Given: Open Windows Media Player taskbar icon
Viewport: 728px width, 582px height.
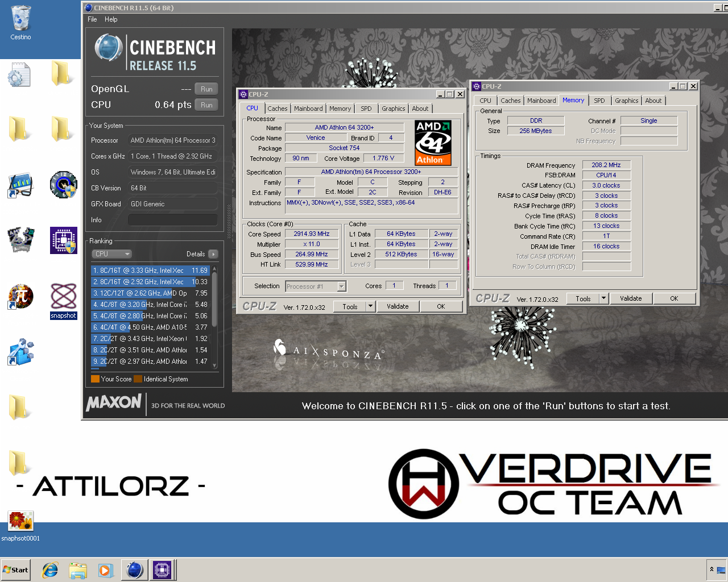Looking at the screenshot, I should [x=105, y=570].
